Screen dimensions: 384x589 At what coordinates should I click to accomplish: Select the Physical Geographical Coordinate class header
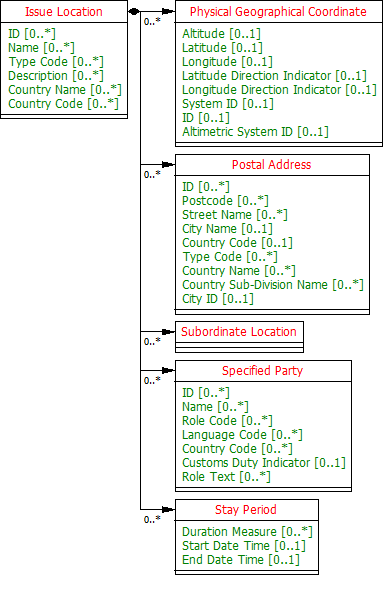click(278, 12)
